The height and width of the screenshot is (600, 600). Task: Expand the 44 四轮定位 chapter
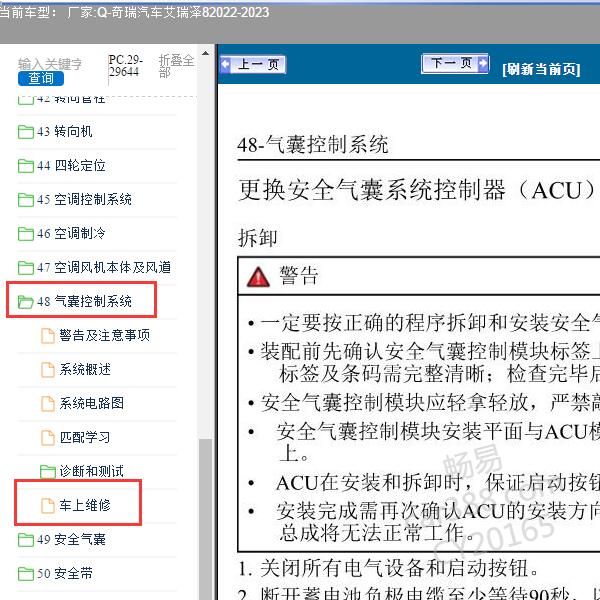point(71,166)
